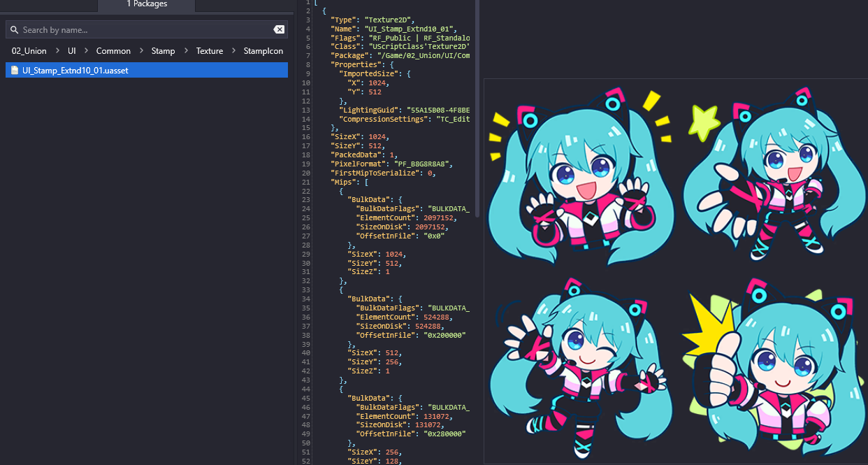This screenshot has height=465, width=868.
Task: Focus the Search by name field
Action: coord(147,29)
